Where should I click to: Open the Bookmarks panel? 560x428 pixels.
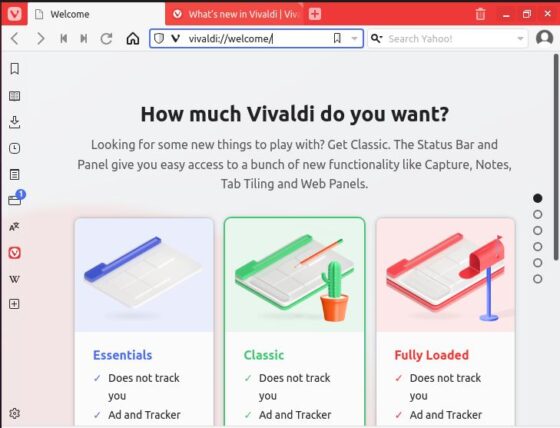click(15, 69)
